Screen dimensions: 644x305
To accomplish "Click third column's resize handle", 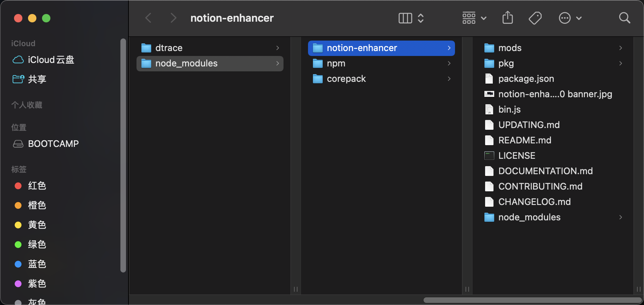I will (x=639, y=289).
